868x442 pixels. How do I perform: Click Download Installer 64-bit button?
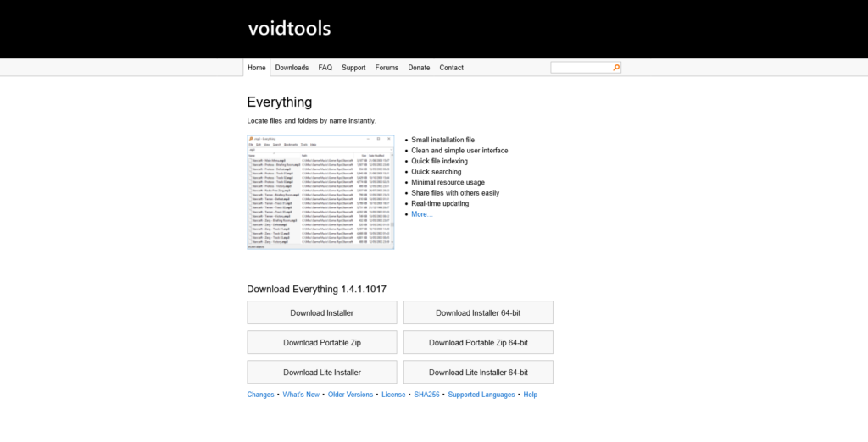[478, 312]
